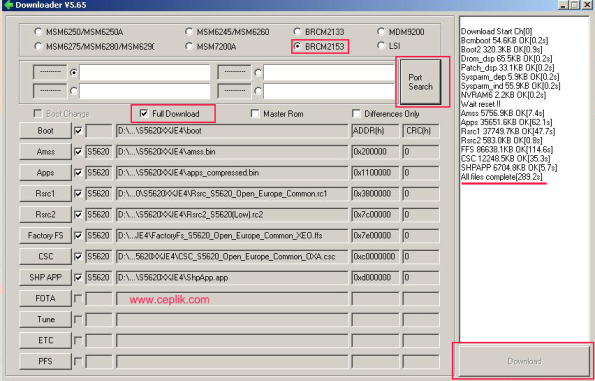Viewport: 595px width, 381px height.
Task: Click the Rsrc2 file button
Action: click(x=45, y=214)
